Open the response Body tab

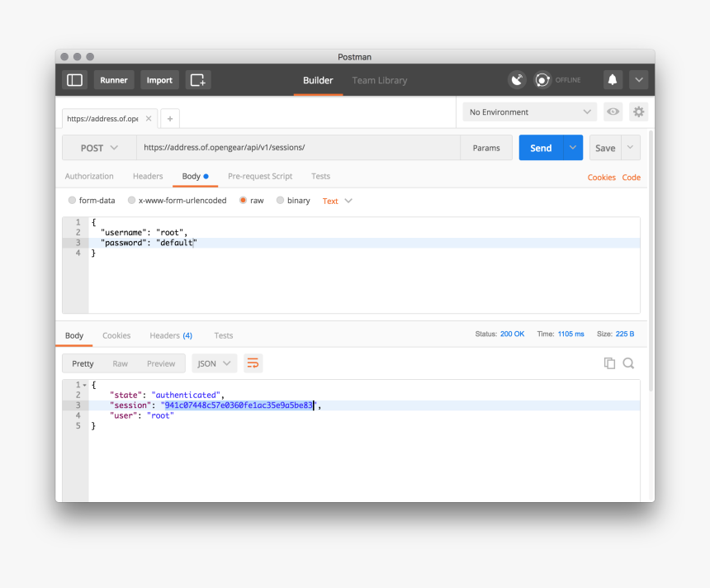[x=74, y=335]
